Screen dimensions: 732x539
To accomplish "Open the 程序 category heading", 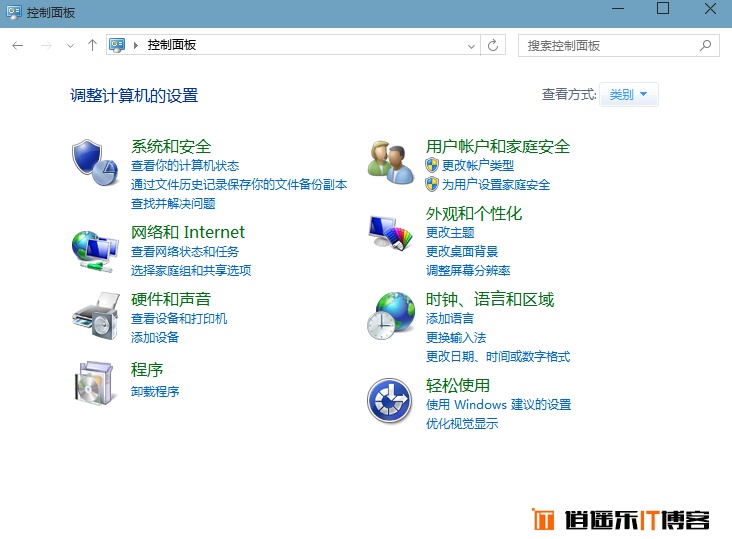I will click(x=147, y=370).
